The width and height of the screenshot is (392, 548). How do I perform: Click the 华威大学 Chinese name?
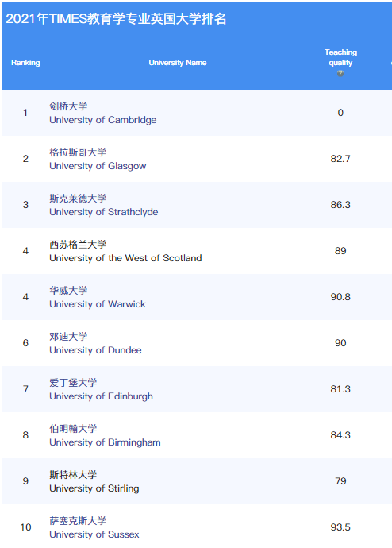68,291
